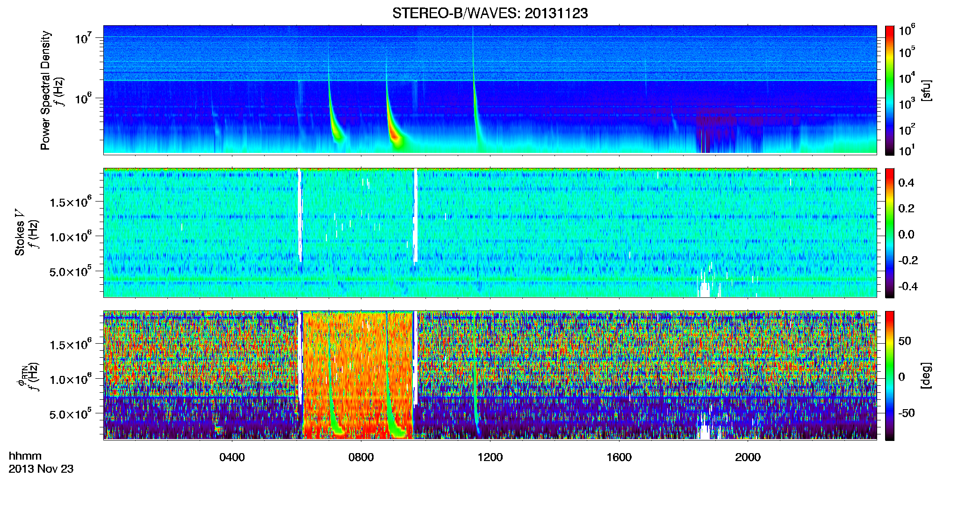The image size is (980, 505).
Task: Click the 10^7 frequency tick label
Action: point(83,38)
